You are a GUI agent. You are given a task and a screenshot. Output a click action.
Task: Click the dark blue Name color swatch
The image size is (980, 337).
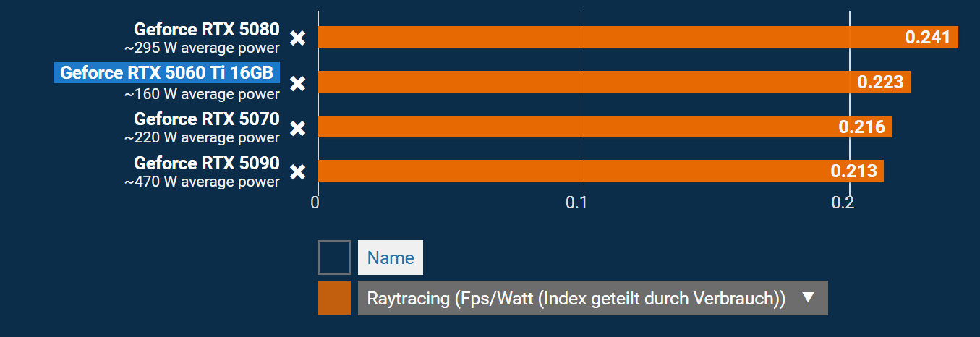(x=334, y=257)
